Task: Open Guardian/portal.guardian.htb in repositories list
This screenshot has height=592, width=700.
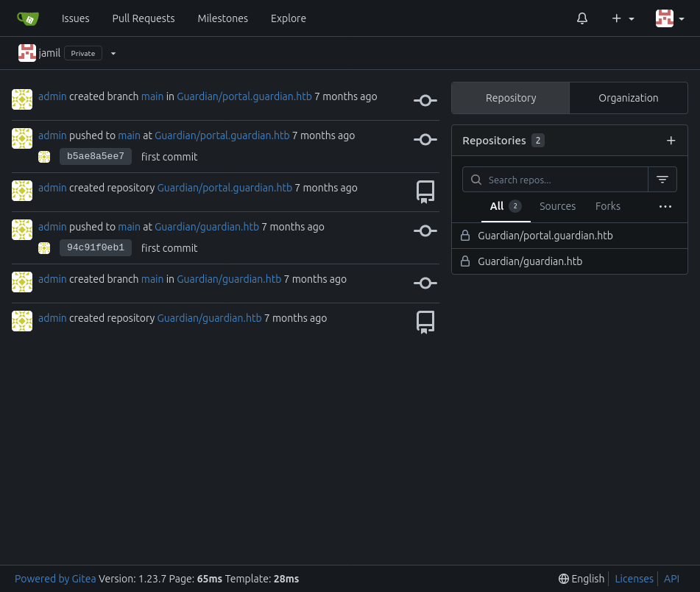Action: click(545, 236)
